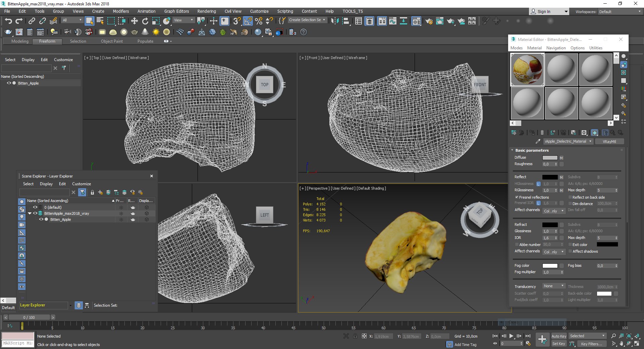Open the Rendering menu
This screenshot has width=644, height=349.
point(206,11)
